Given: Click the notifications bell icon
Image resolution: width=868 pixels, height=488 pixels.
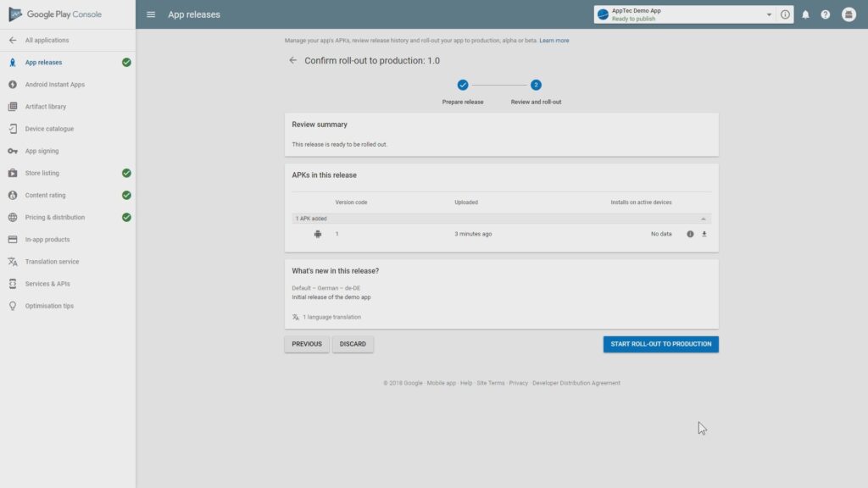Looking at the screenshot, I should (x=805, y=14).
